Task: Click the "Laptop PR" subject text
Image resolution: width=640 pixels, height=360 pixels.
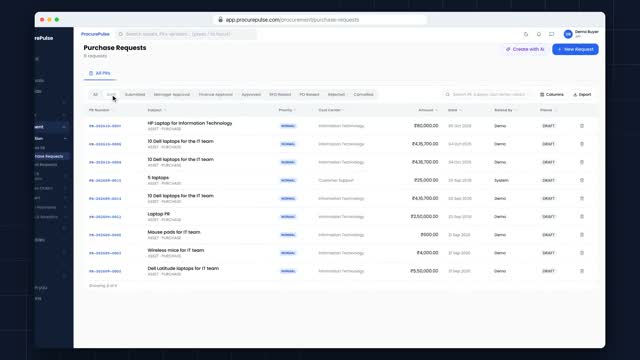Action: 158,214
